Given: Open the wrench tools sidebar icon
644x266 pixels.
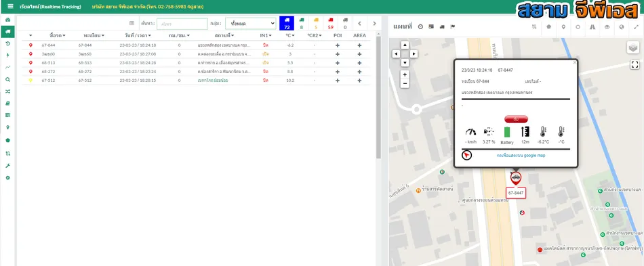Looking at the screenshot, I should click(7, 166).
